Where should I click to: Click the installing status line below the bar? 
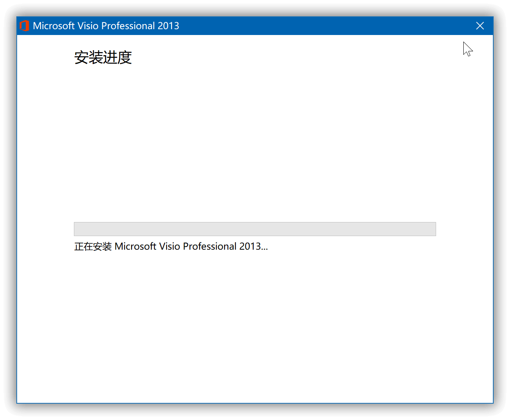pos(171,246)
